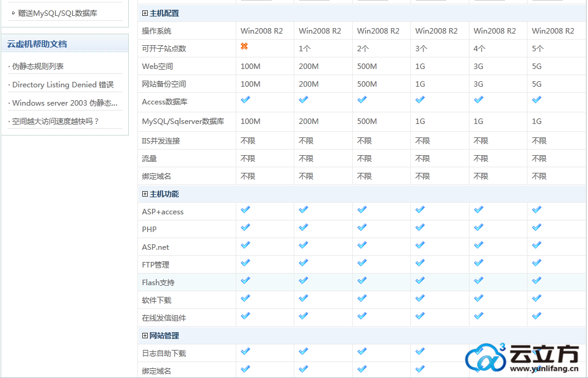Select the 主机功能 section title
Screen dimensions: 588x378
[x=164, y=194]
